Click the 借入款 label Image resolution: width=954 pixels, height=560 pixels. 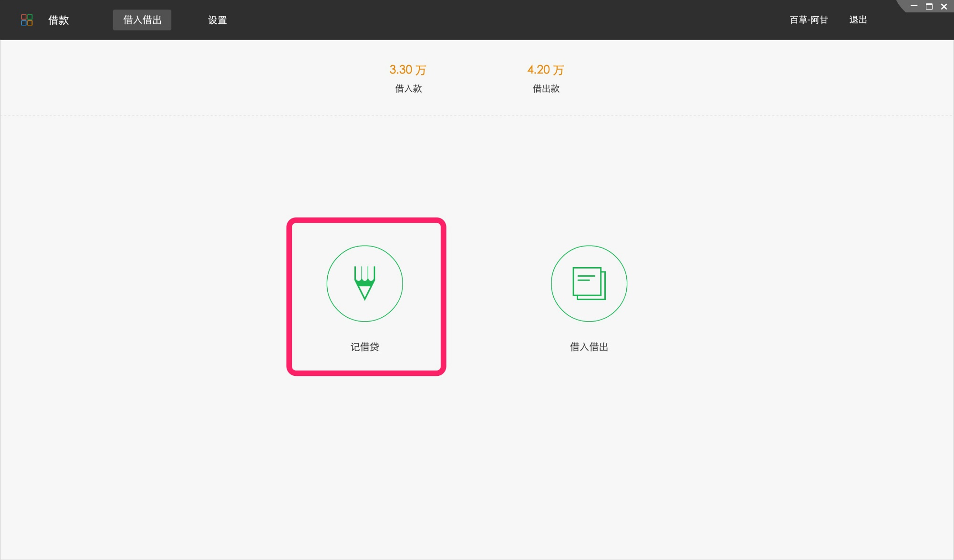[409, 89]
